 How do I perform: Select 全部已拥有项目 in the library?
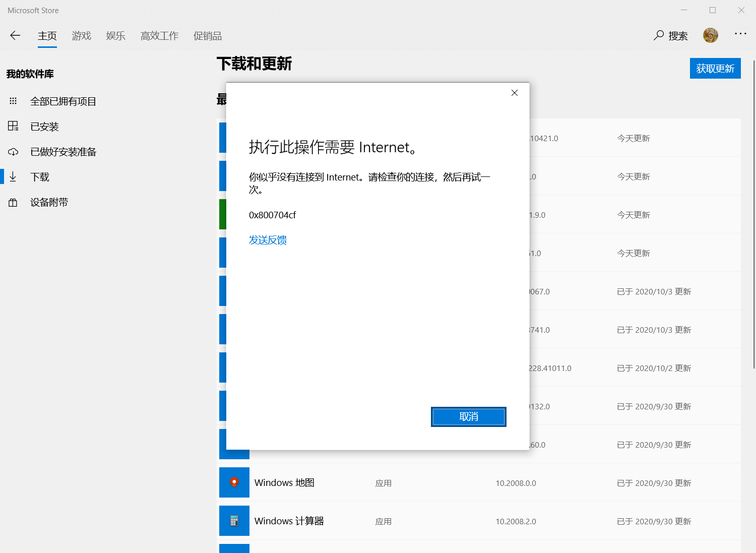click(63, 101)
